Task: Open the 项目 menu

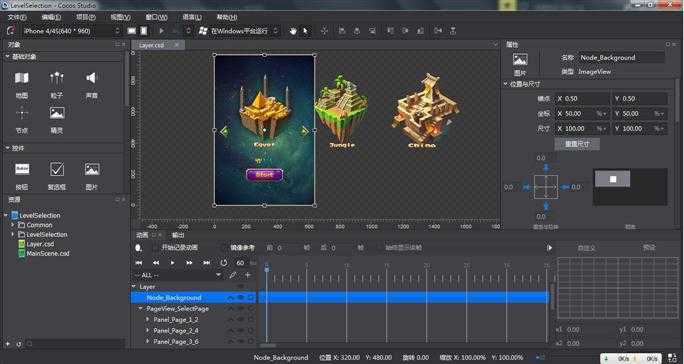Action: (86, 17)
